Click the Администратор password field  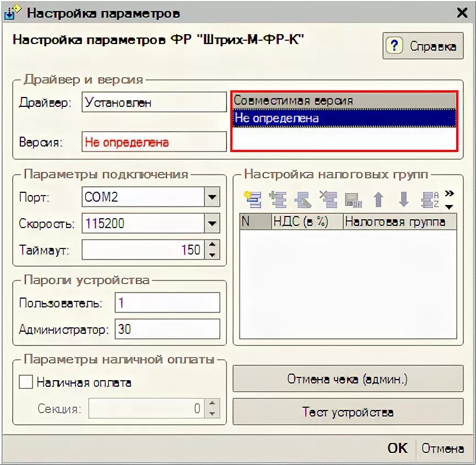pyautogui.click(x=167, y=329)
